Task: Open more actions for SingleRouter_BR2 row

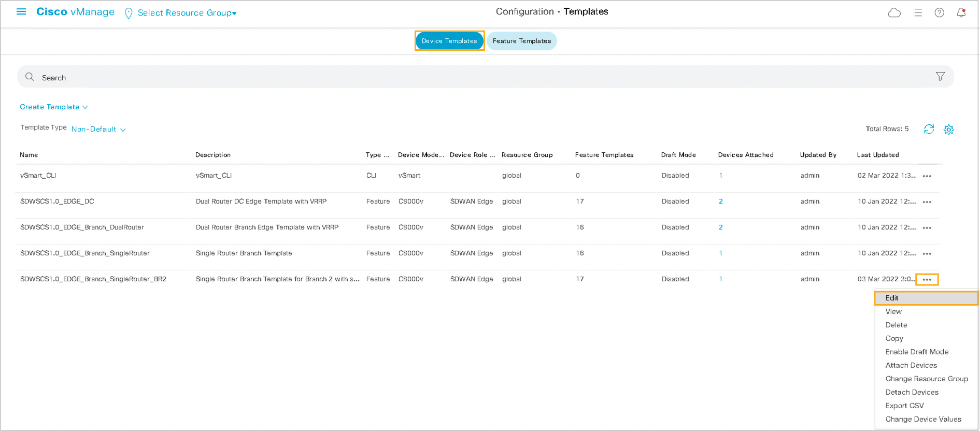Action: pos(927,280)
